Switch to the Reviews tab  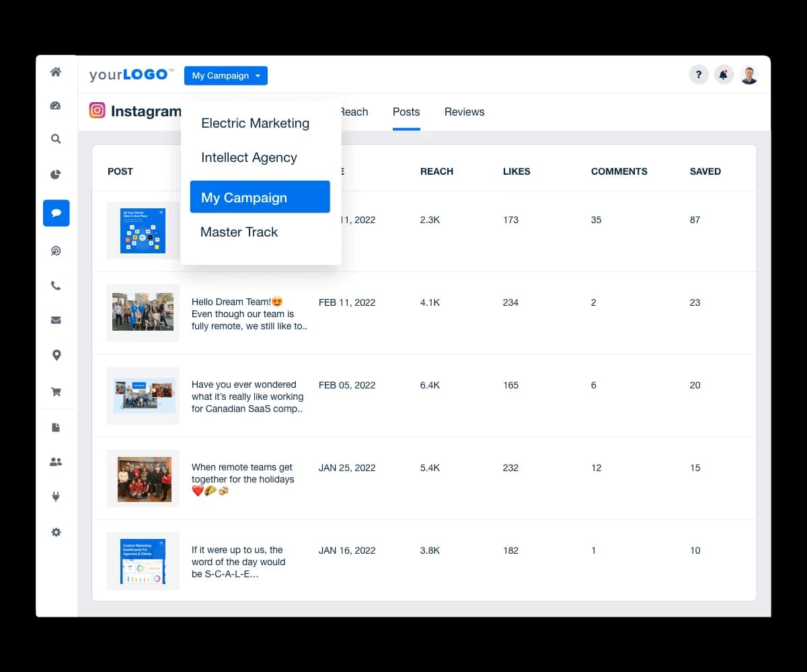pos(464,112)
